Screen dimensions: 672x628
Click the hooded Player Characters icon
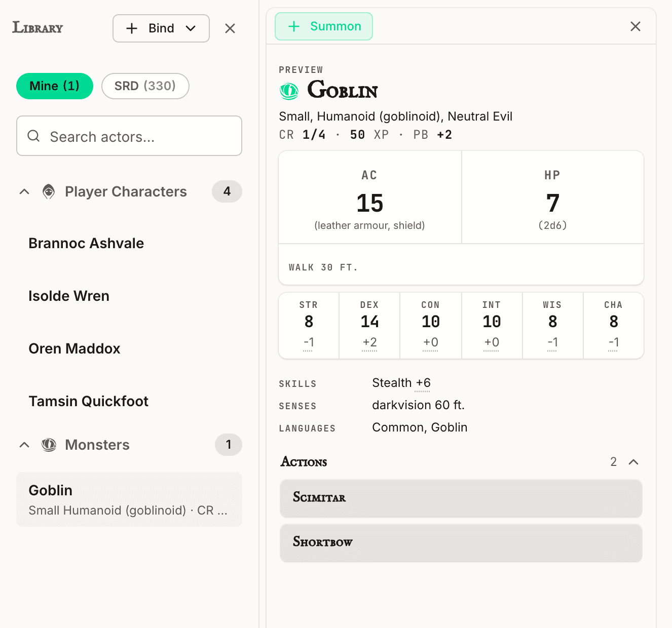tap(49, 191)
